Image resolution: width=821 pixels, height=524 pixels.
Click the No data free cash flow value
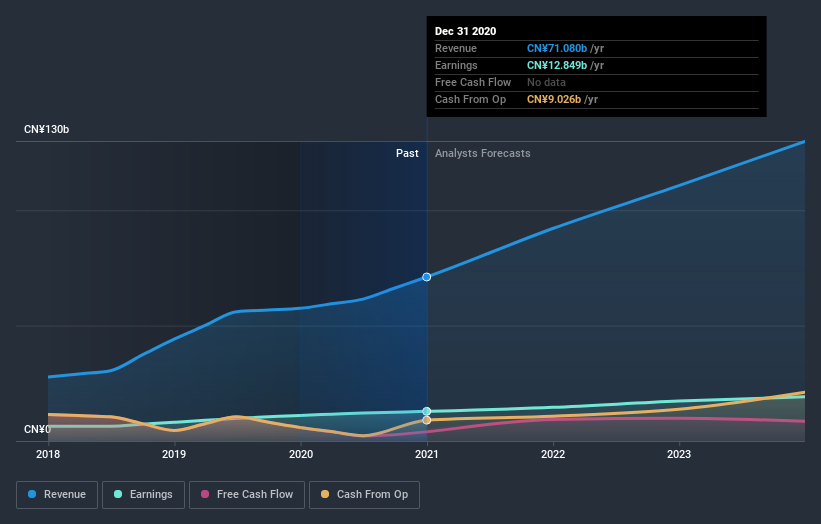[x=546, y=82]
